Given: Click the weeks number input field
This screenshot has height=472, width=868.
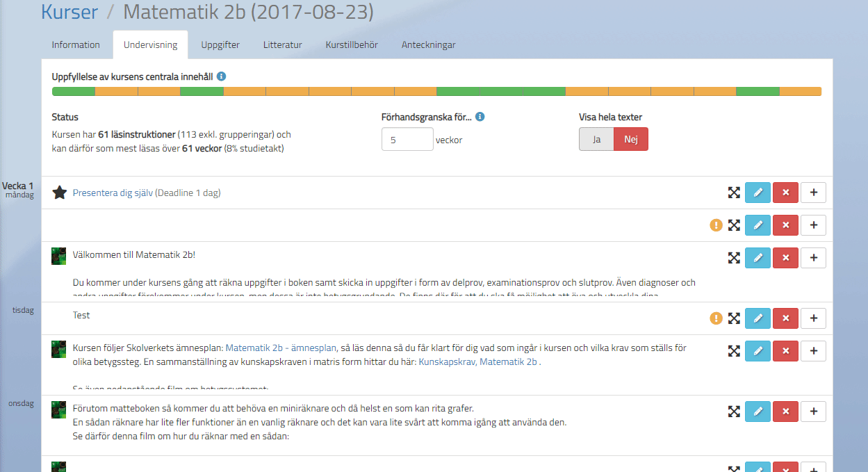Looking at the screenshot, I should 407,140.
